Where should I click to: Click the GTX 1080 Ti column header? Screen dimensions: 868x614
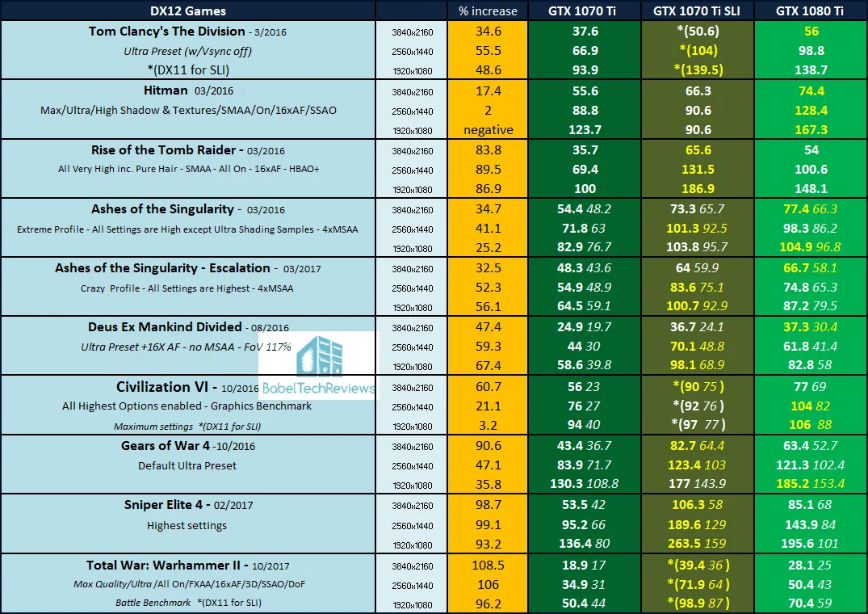[811, 11]
